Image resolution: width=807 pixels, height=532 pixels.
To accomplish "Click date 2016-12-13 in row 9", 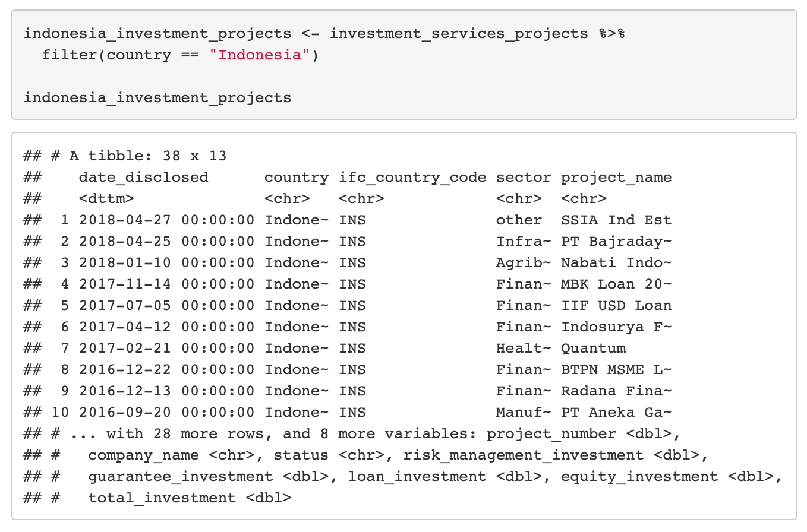I will (x=125, y=391).
